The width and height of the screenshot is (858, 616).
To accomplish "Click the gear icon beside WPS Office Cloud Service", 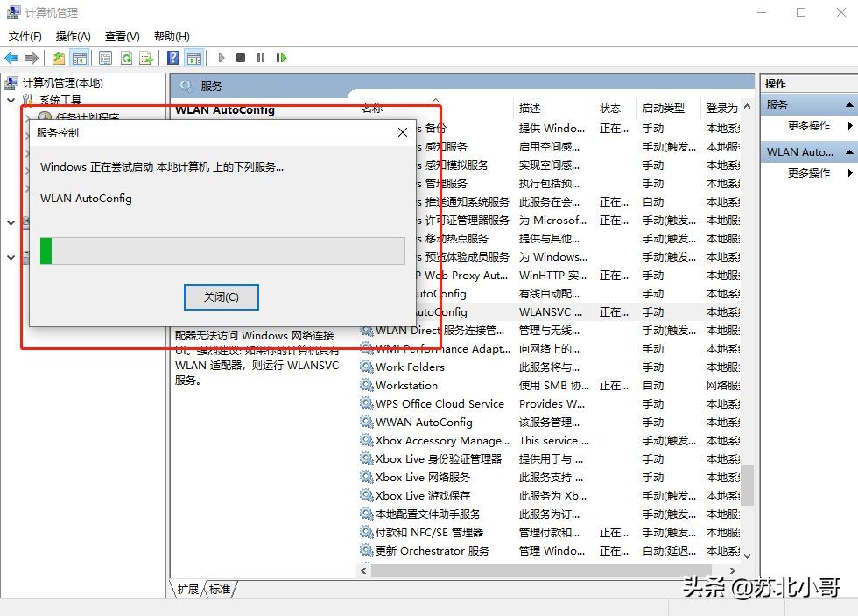I will coord(366,403).
